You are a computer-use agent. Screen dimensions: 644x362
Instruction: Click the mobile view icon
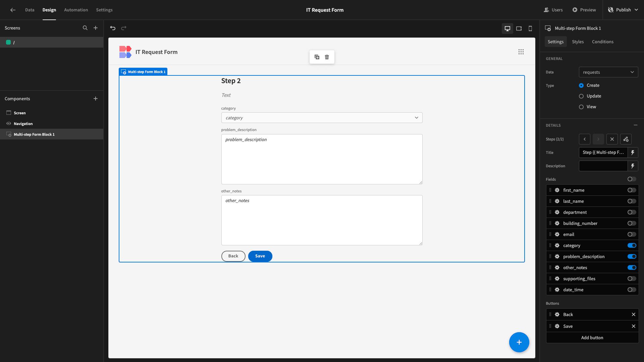point(530,28)
